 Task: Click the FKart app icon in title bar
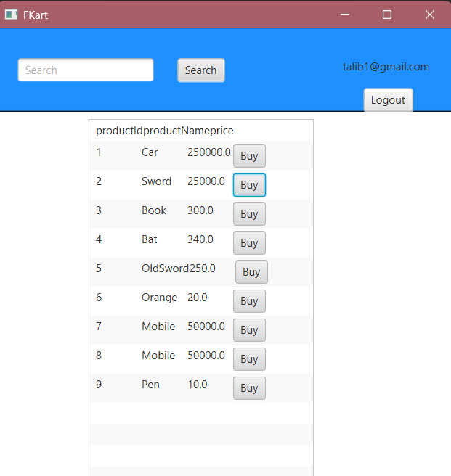[11, 15]
